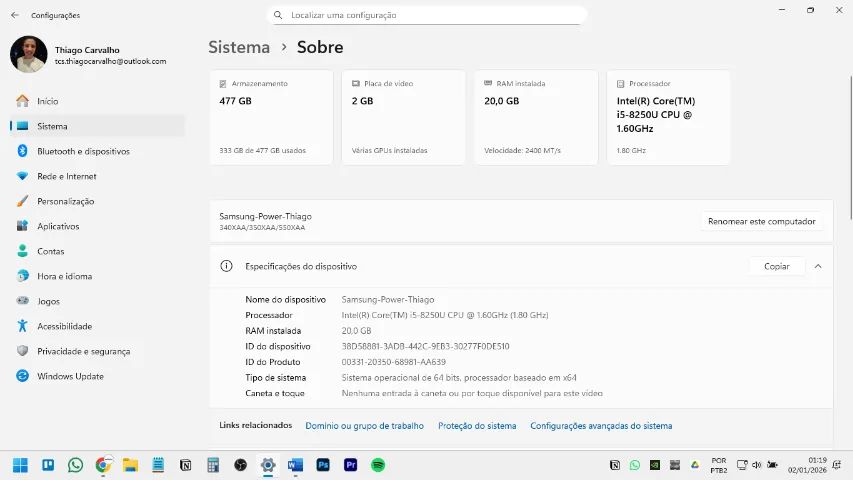Open Photoshop from the taskbar
This screenshot has height=480, width=853.
click(x=323, y=465)
